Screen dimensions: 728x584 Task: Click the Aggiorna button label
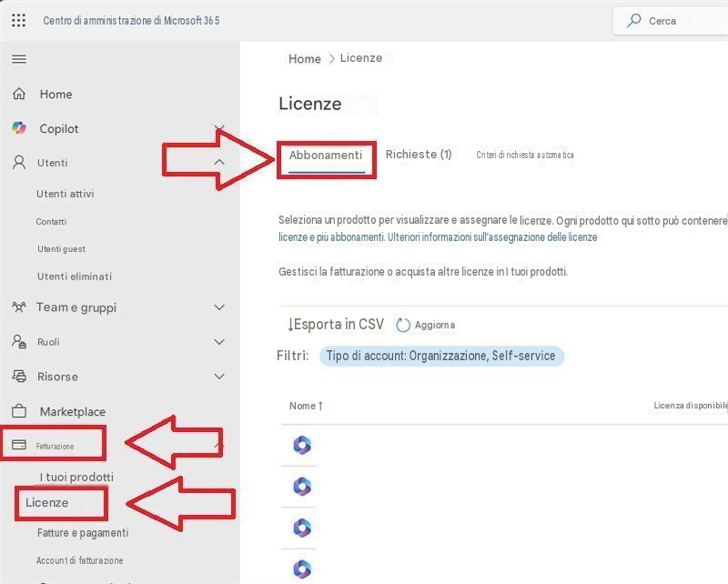[435, 325]
